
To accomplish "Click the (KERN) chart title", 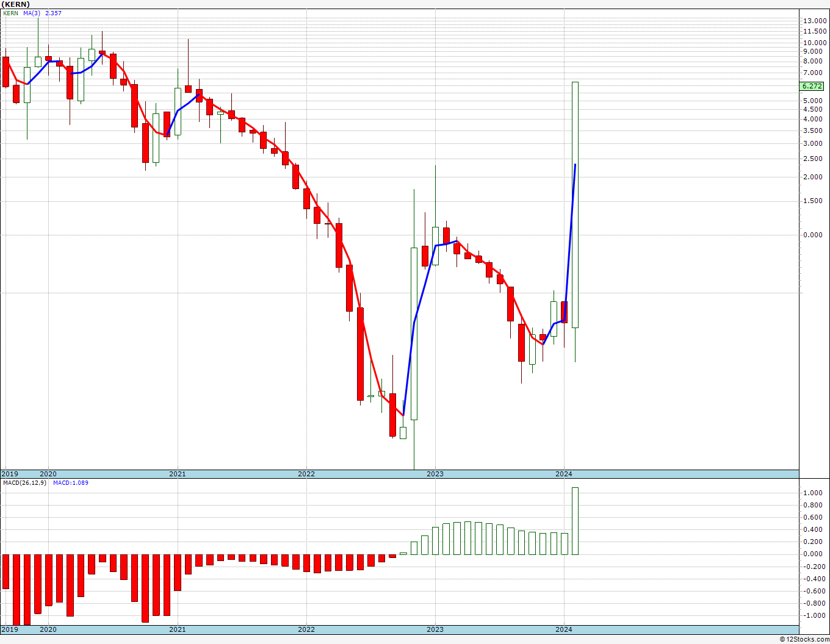I will point(16,4).
